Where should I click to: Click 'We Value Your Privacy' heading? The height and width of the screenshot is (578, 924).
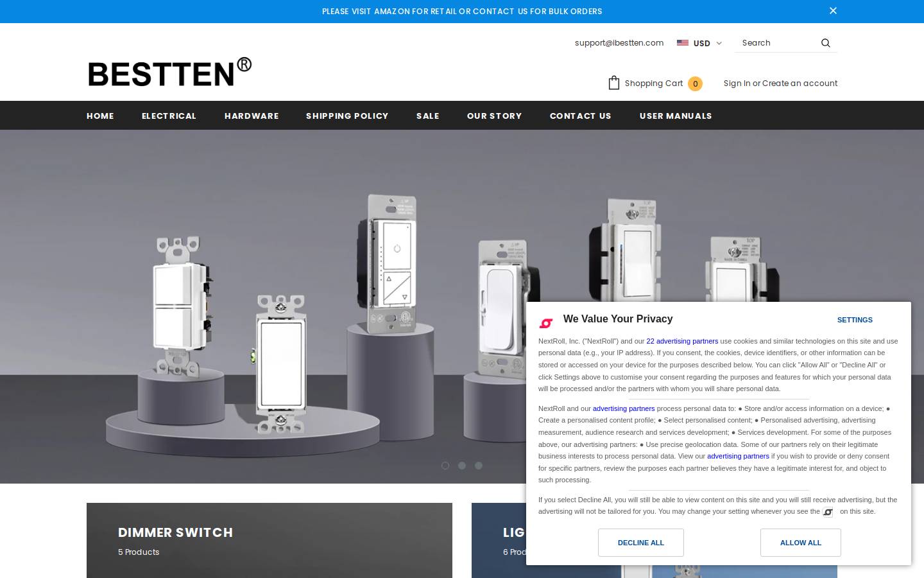(x=618, y=319)
